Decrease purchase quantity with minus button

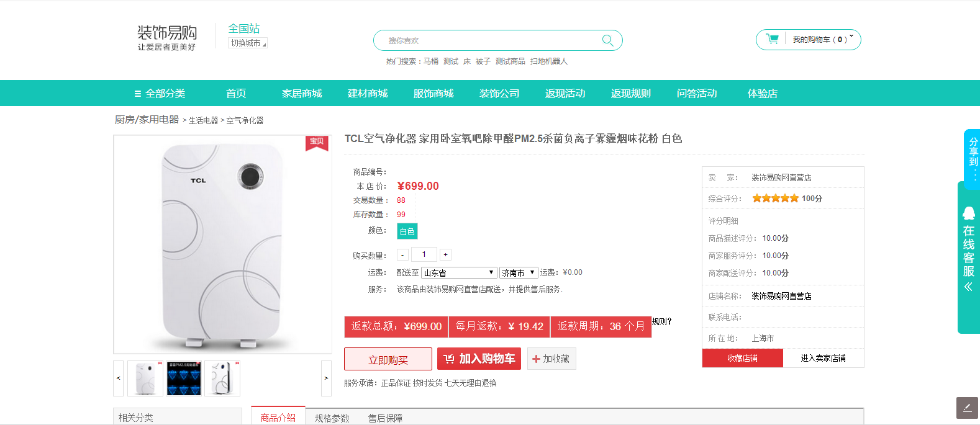[x=402, y=255]
